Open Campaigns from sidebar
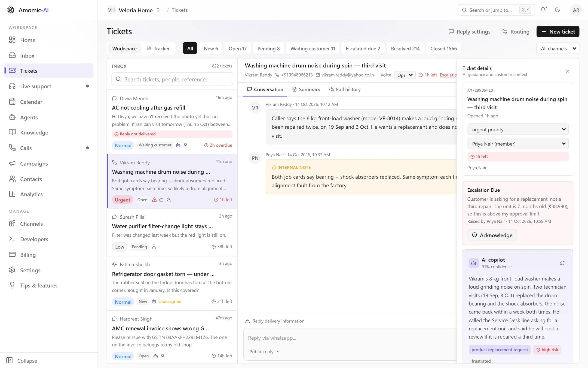The width and height of the screenshot is (588, 368). [x=49, y=164]
